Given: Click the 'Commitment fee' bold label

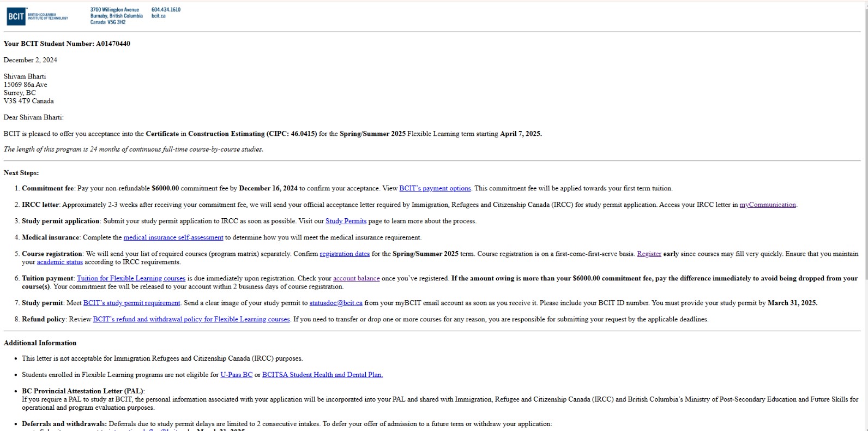Looking at the screenshot, I should [x=47, y=188].
